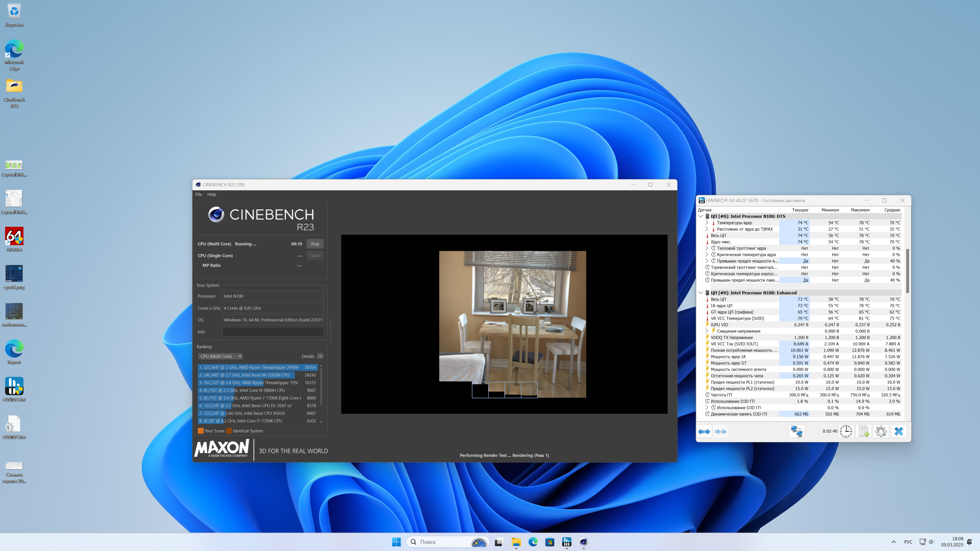
Task: Reset sensor timer with clock icon
Action: pos(846,432)
